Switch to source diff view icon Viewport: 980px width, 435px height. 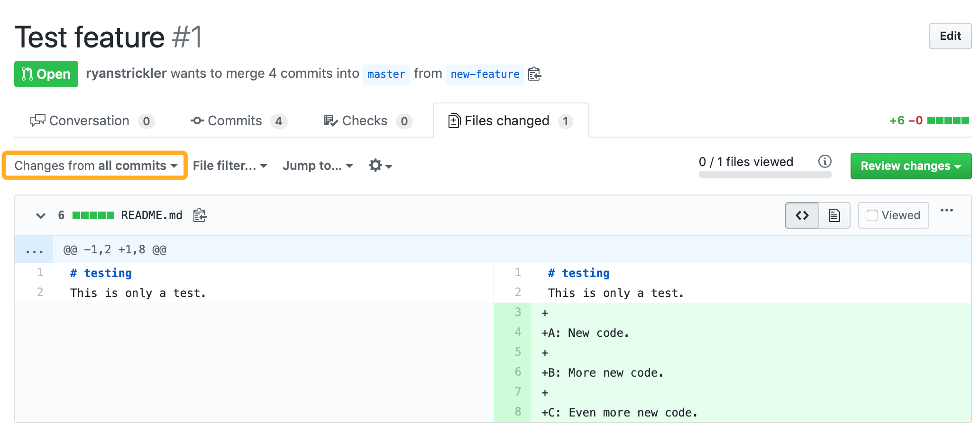[802, 215]
